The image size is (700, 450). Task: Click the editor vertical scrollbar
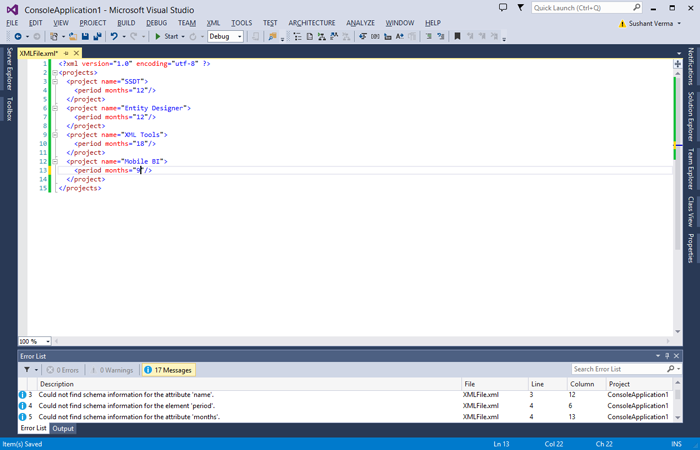(x=676, y=200)
